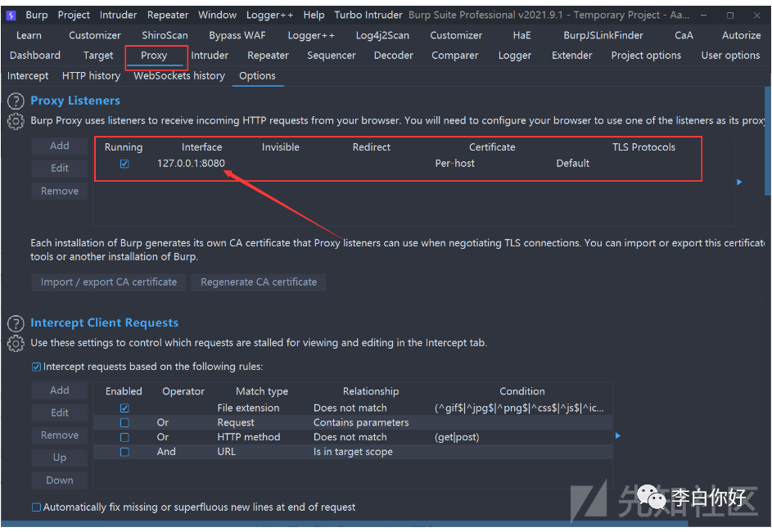Open the Proxy Listeners settings gear

point(16,121)
